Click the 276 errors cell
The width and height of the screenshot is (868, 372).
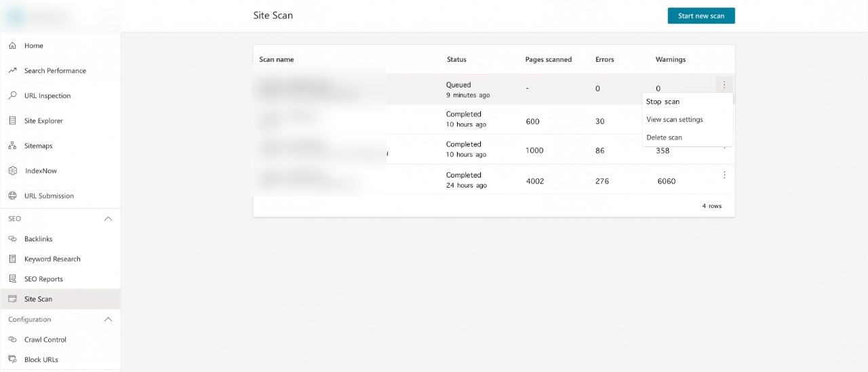point(601,181)
